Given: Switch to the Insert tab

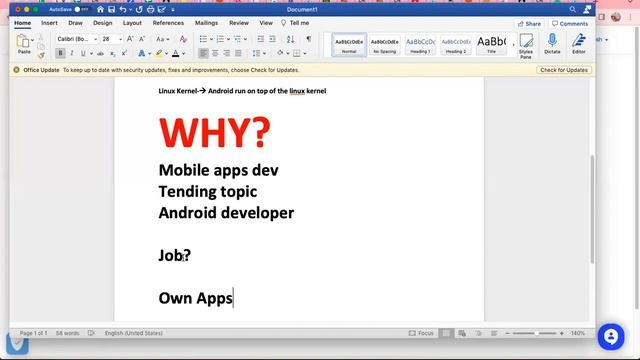Looking at the screenshot, I should (x=49, y=23).
